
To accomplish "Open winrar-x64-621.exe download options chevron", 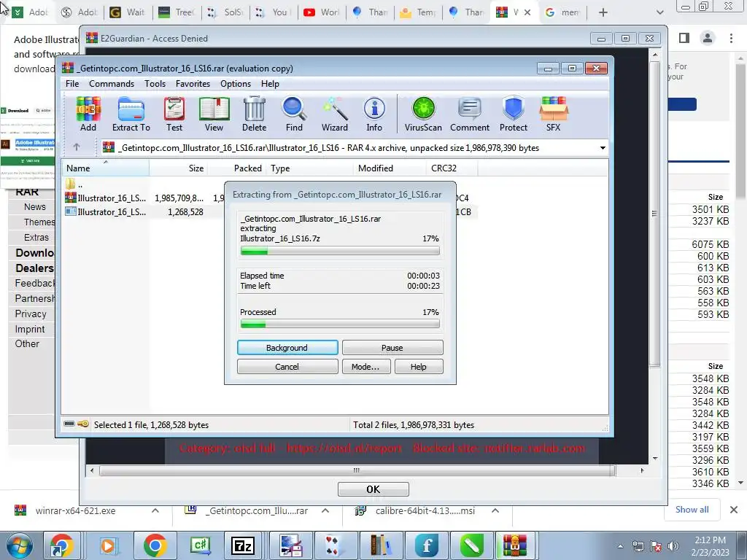I will 155,510.
